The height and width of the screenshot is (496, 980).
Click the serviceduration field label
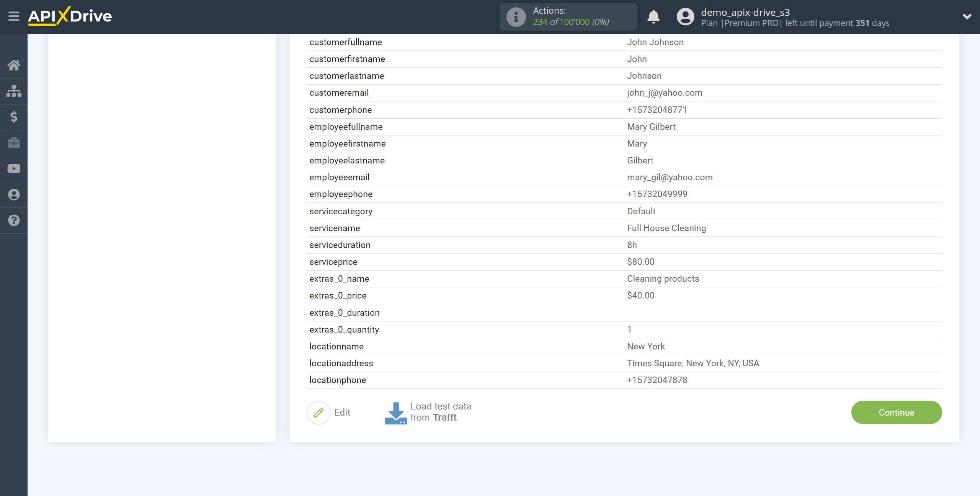click(x=340, y=245)
